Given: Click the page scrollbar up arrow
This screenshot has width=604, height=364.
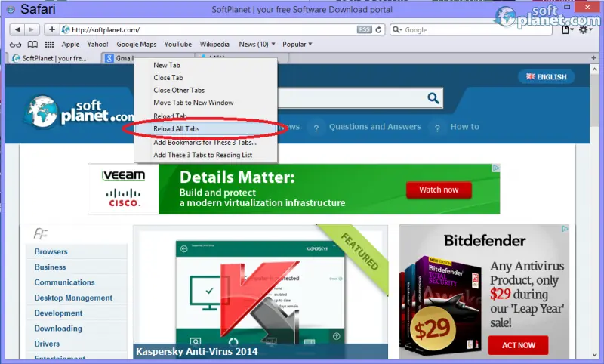Looking at the screenshot, I should 594,69.
